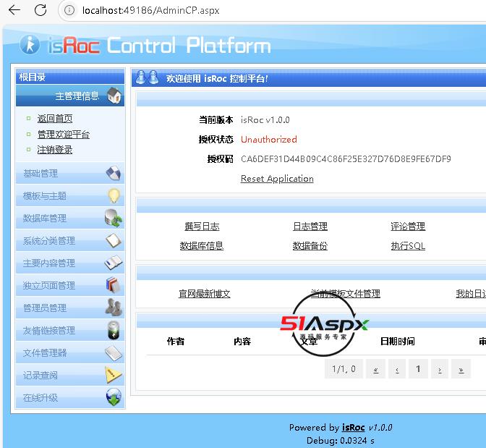Open 独立页面管理 section
The height and width of the screenshot is (448, 486).
[x=70, y=285]
